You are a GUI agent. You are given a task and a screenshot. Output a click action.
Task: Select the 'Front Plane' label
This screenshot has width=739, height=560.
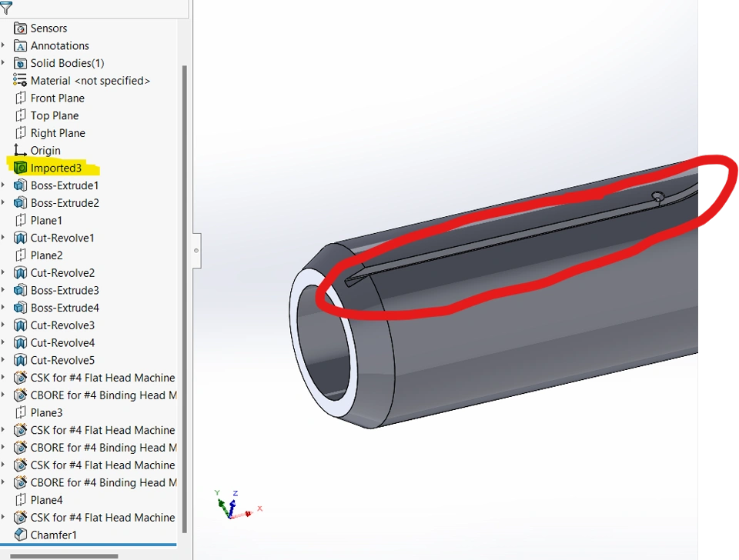pyautogui.click(x=58, y=98)
